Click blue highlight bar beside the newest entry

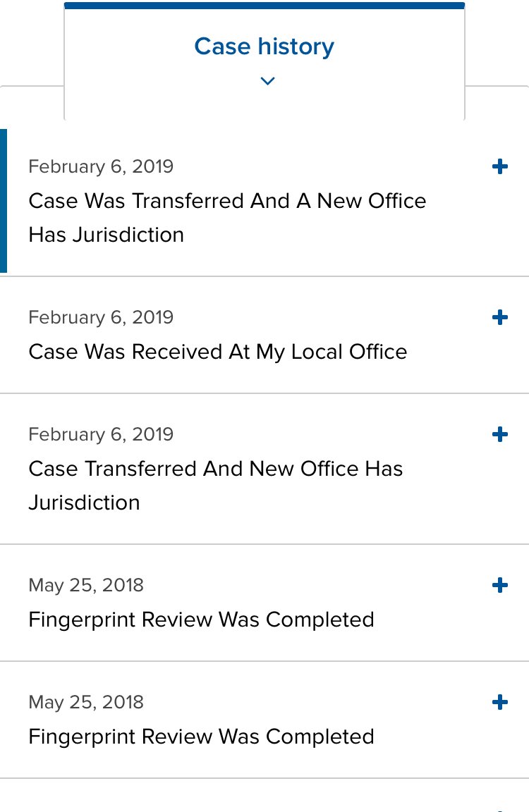[x=4, y=201]
